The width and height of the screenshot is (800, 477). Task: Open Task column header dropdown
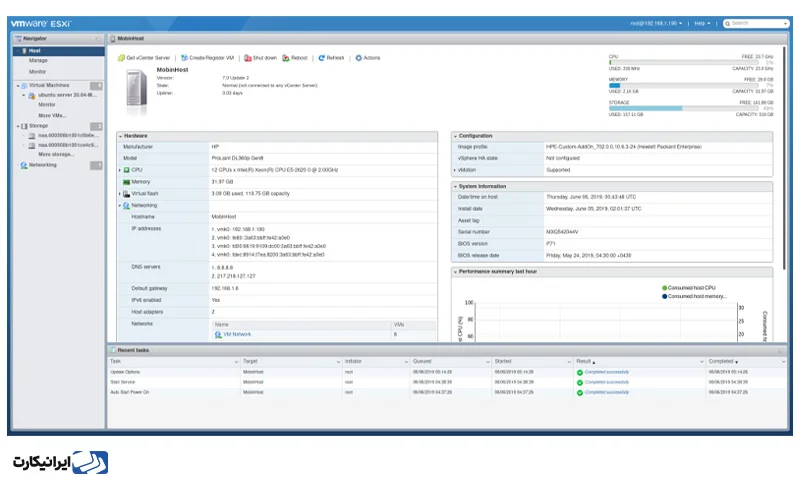pos(236,362)
